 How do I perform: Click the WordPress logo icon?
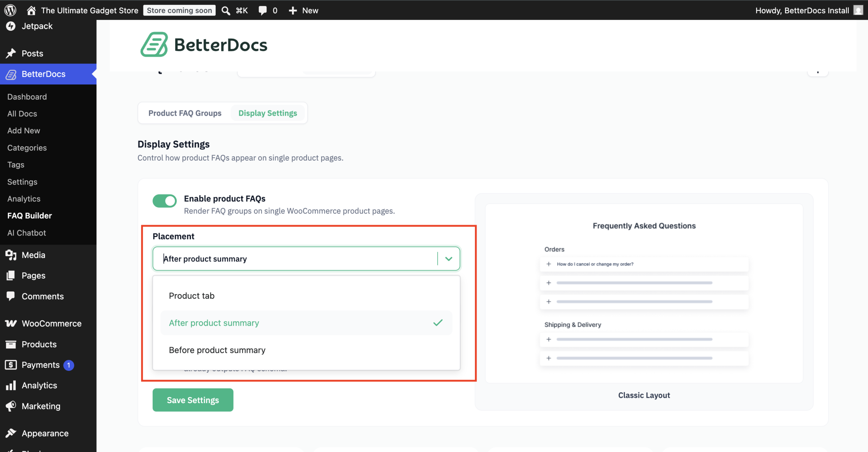click(10, 10)
